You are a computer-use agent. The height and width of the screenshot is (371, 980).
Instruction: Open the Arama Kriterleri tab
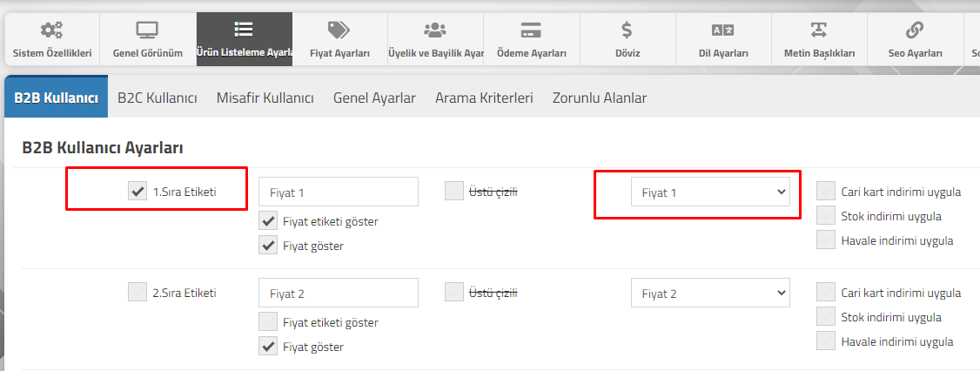pyautogui.click(x=485, y=98)
